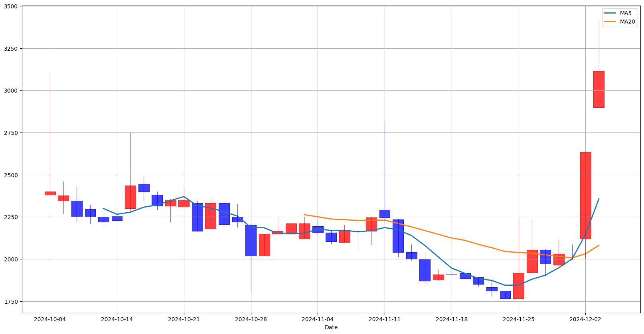Select the 1750 y-axis tick label
Viewport: 644px width, 334px height.
click(11, 302)
